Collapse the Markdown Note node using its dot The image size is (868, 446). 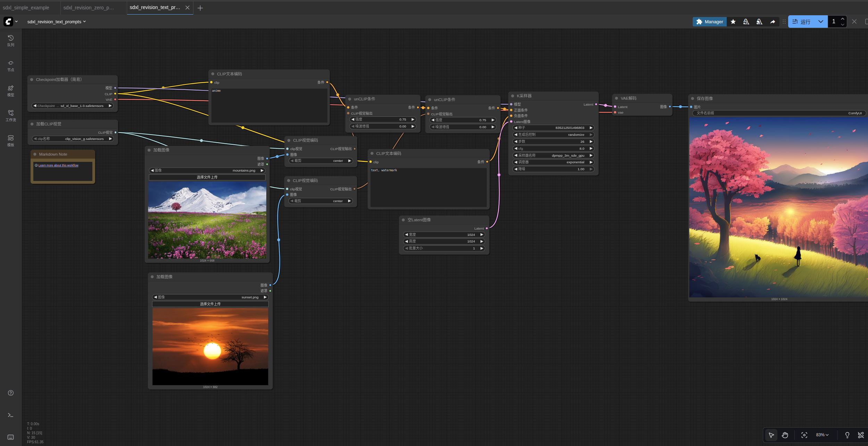[35, 154]
